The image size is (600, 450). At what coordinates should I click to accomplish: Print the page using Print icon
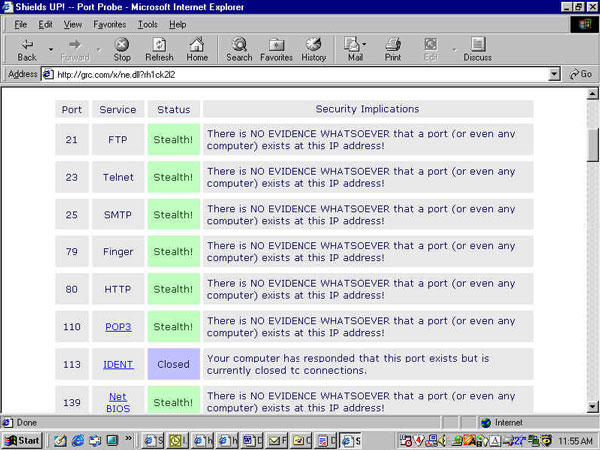coord(393,49)
